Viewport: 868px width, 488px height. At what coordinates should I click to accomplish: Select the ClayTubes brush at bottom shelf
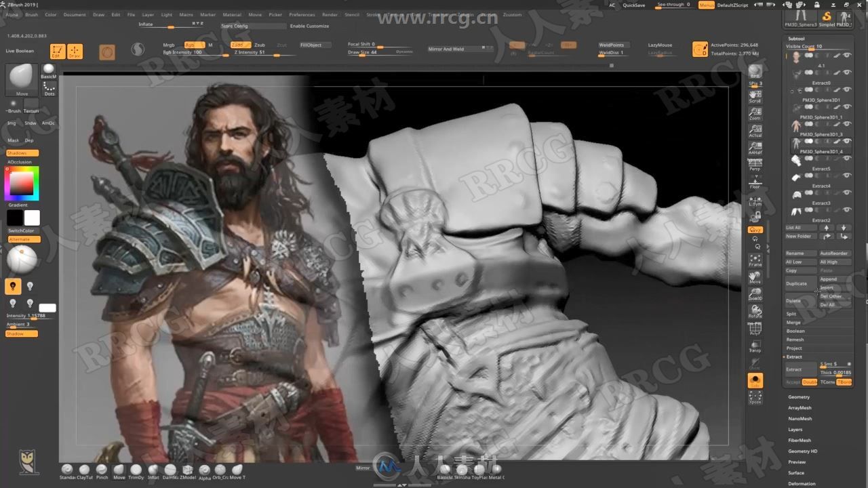[x=84, y=472]
